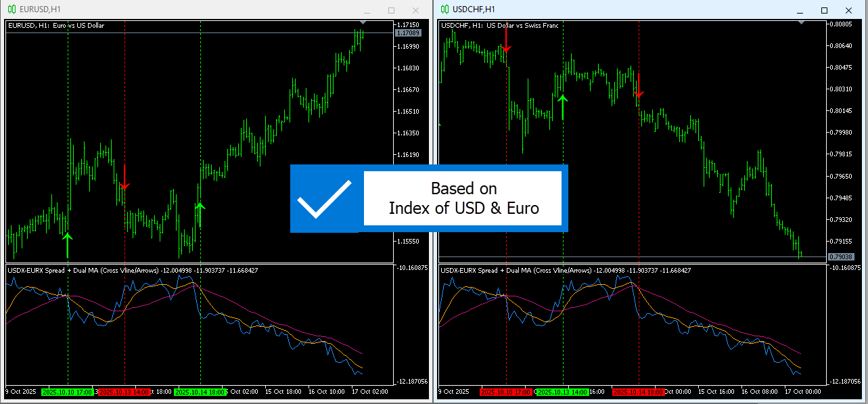Select USDCHF red down arrow at 2025.10.14 18:00
Image resolution: width=868 pixels, height=404 pixels.
[639, 85]
